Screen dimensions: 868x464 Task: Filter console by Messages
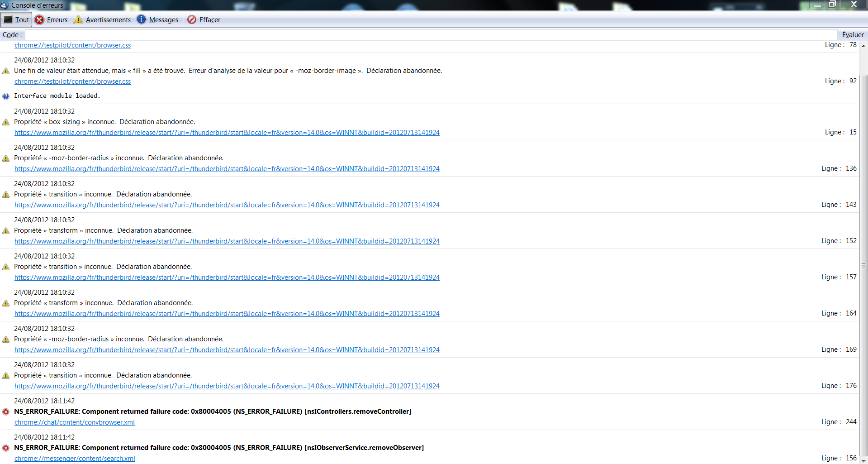158,19
